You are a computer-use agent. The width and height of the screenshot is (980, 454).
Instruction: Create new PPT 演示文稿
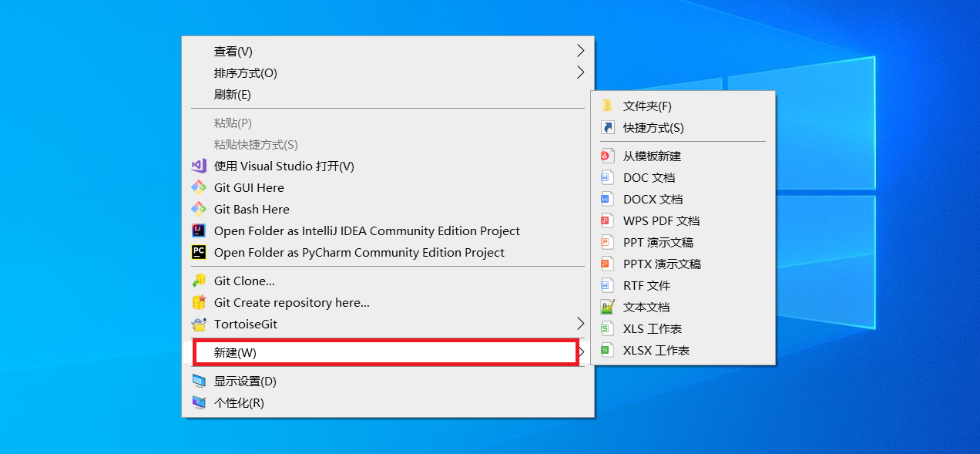(683, 243)
